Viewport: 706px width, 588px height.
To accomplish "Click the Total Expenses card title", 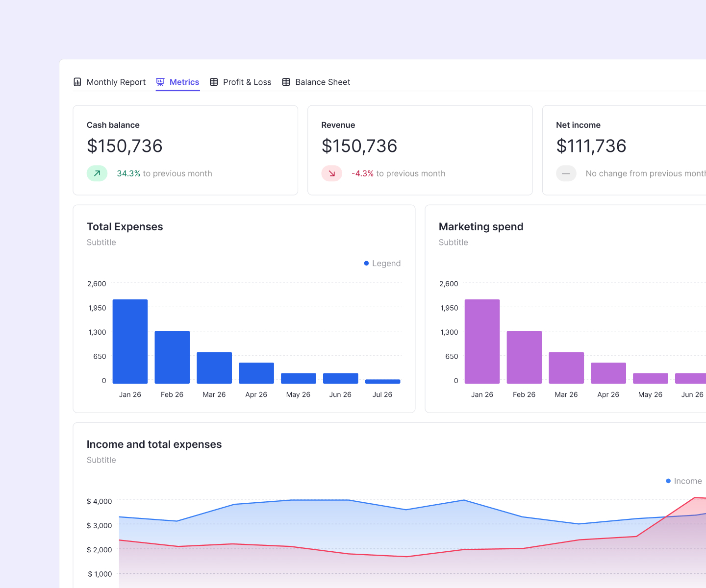I will point(125,227).
